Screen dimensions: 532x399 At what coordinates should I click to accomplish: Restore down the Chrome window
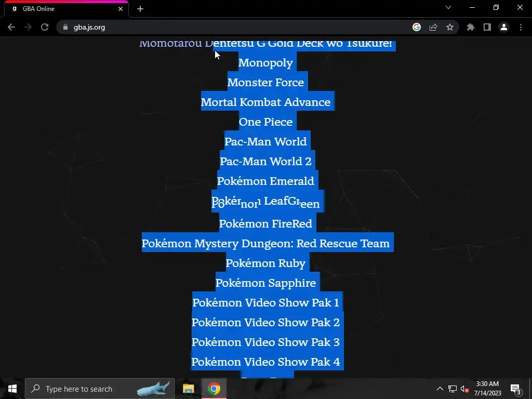coord(496,7)
